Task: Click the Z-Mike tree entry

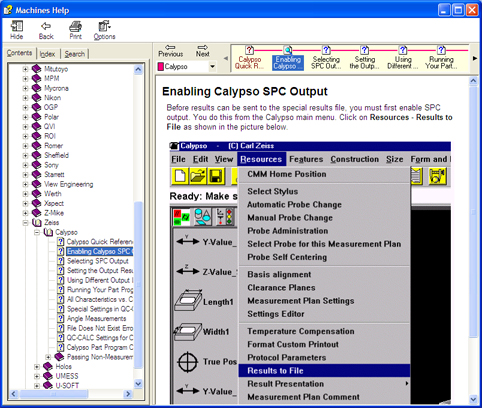Action: coord(54,213)
